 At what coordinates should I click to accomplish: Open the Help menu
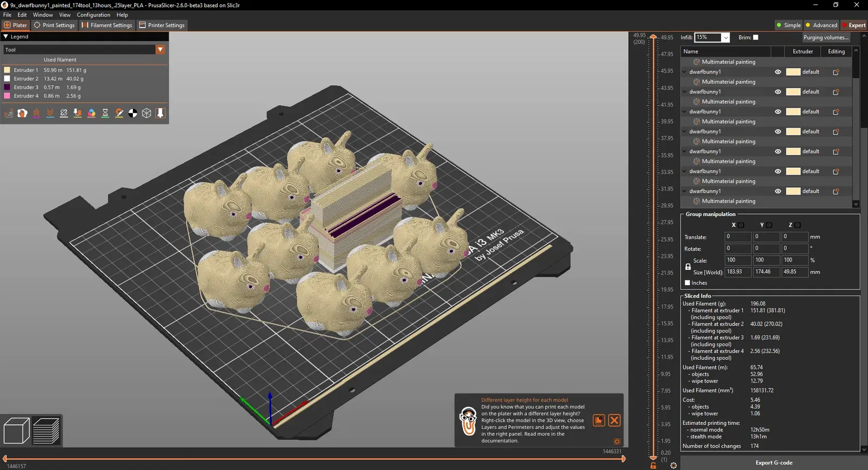[122, 15]
